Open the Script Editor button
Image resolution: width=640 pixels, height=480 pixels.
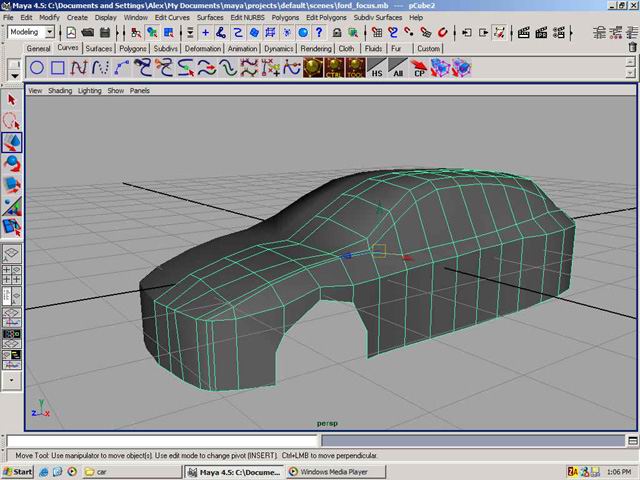point(631,440)
